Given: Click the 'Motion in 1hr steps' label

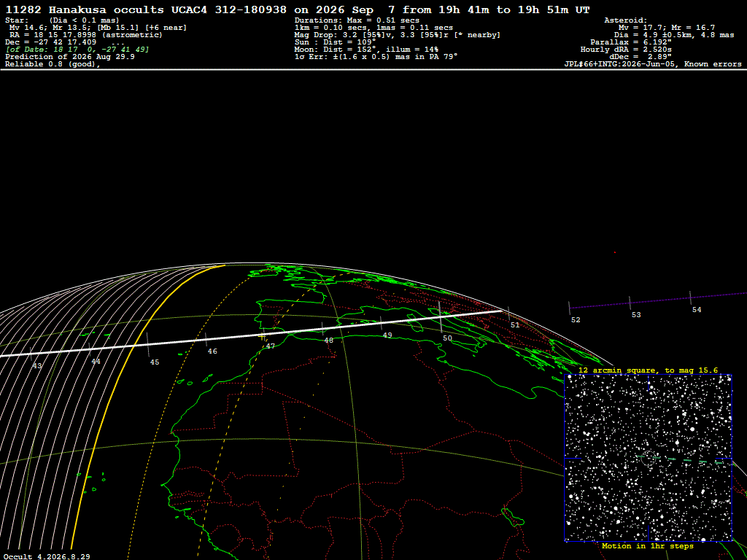Looking at the screenshot, I should click(x=648, y=545).
